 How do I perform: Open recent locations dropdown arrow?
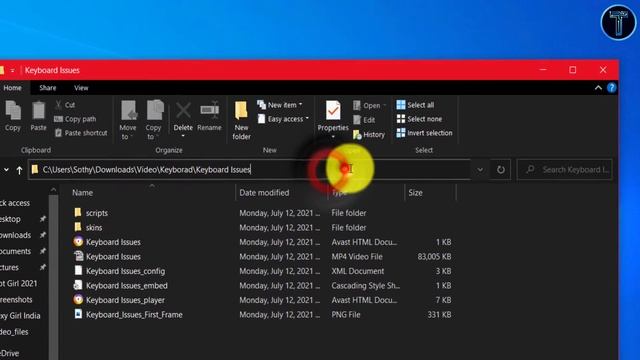point(6,170)
